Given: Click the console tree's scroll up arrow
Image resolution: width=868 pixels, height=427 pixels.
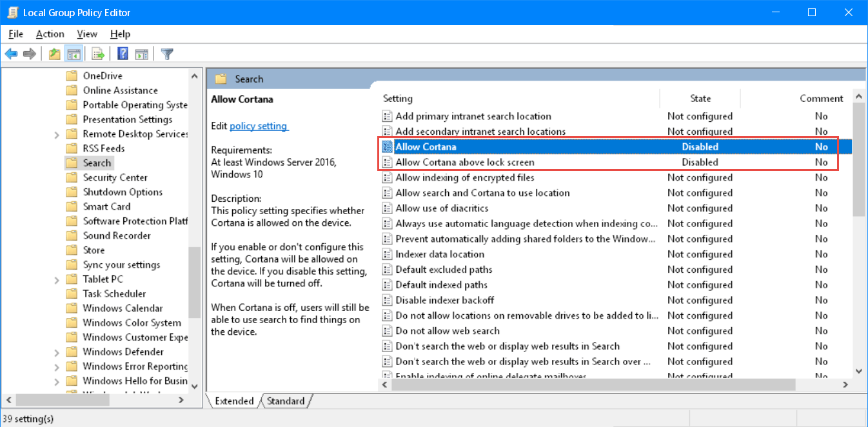Looking at the screenshot, I should tap(195, 76).
